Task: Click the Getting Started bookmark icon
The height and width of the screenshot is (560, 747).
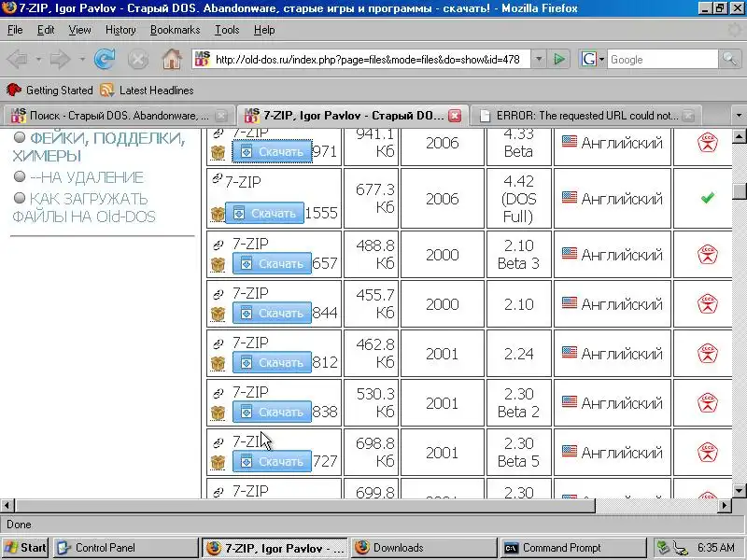Action: (14, 90)
